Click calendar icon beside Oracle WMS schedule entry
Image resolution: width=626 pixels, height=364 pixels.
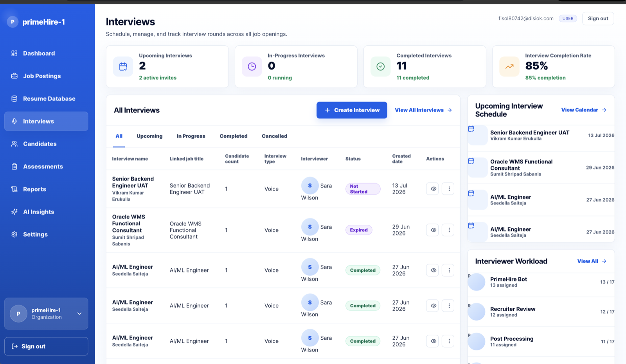[x=471, y=161]
